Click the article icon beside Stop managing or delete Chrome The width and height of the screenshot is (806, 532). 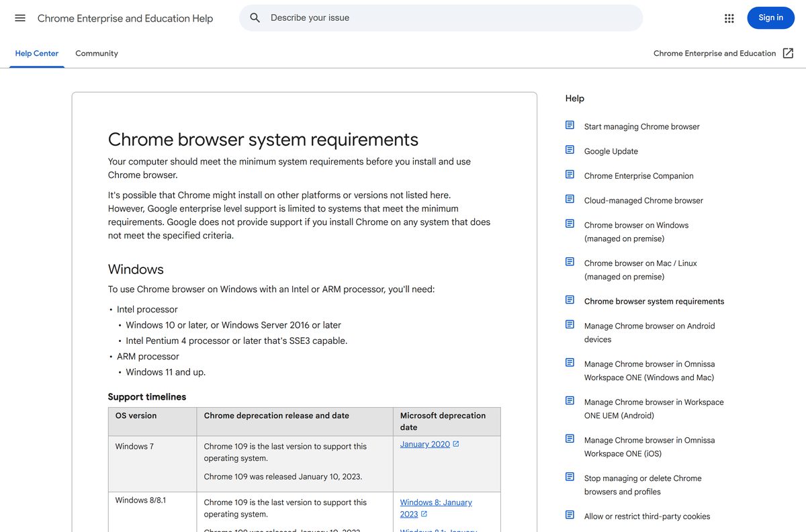click(570, 477)
